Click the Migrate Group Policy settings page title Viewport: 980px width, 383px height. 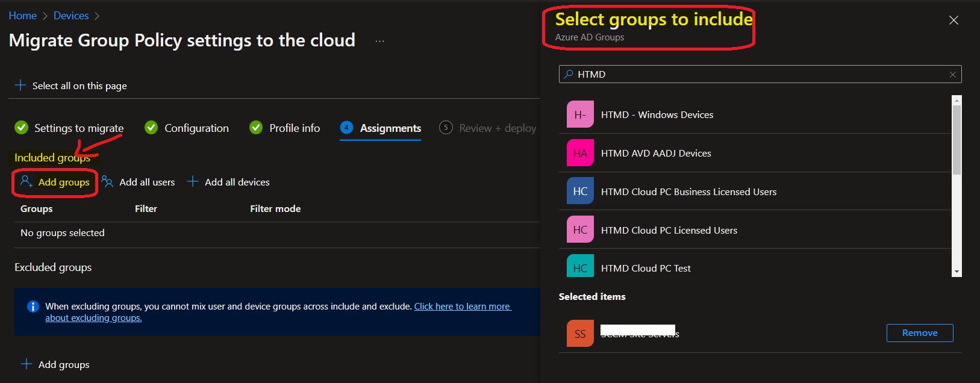[182, 40]
